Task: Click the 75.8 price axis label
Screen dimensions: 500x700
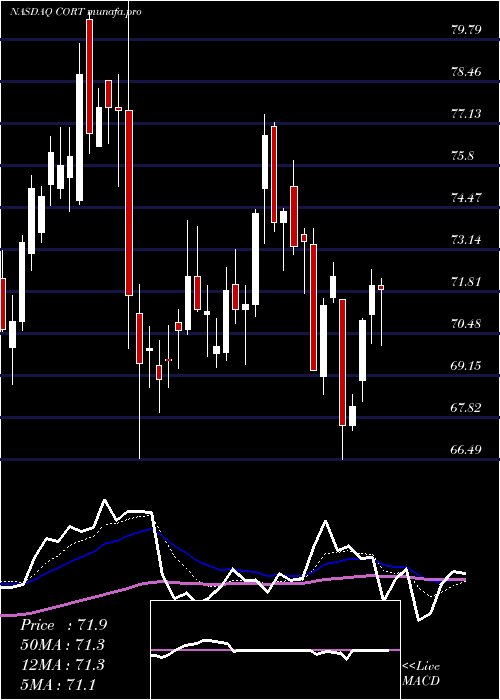Action: coord(462,156)
